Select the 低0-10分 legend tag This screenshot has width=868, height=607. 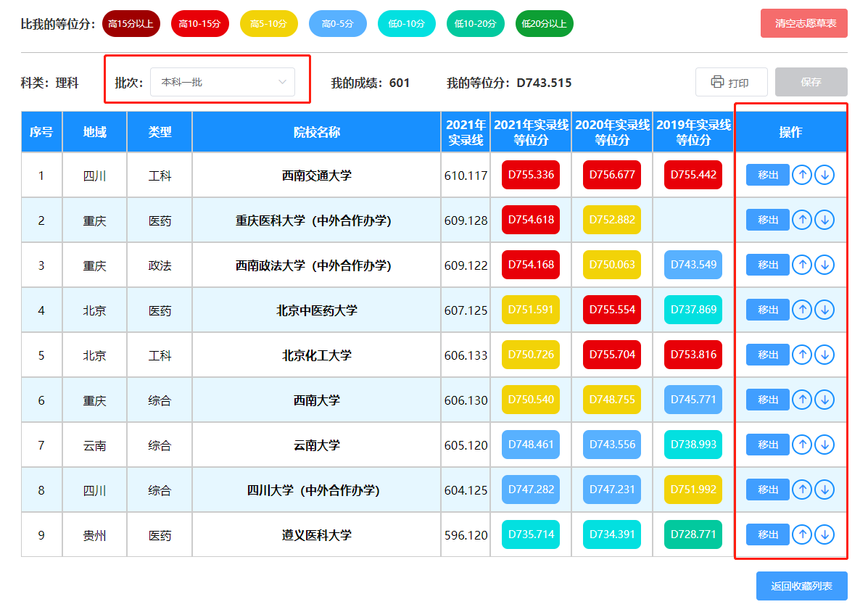pos(406,24)
